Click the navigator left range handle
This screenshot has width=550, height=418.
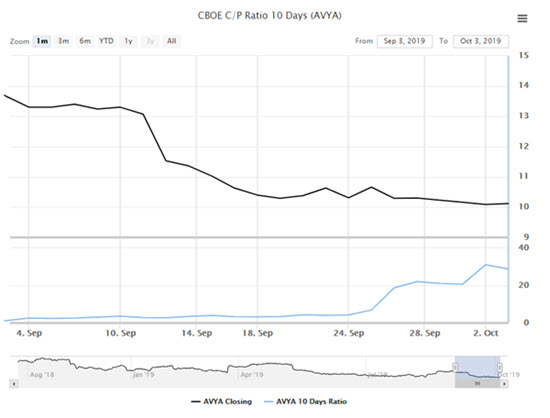tap(455, 367)
